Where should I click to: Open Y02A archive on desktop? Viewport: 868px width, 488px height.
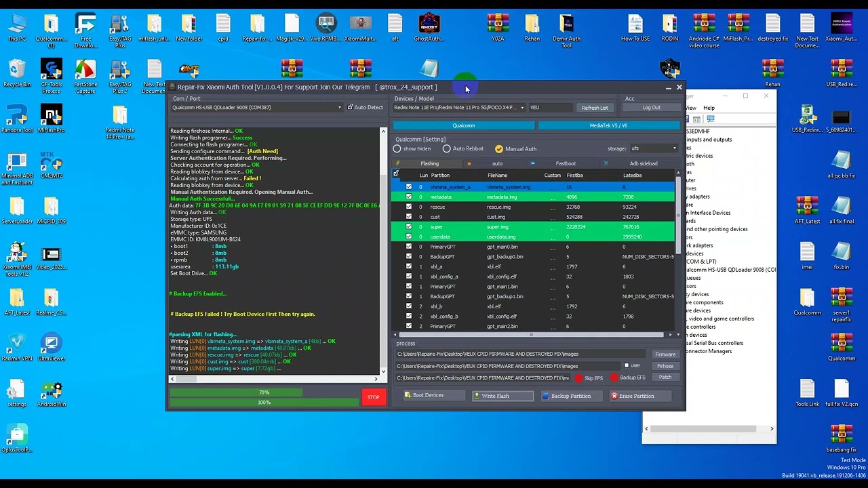click(x=498, y=28)
